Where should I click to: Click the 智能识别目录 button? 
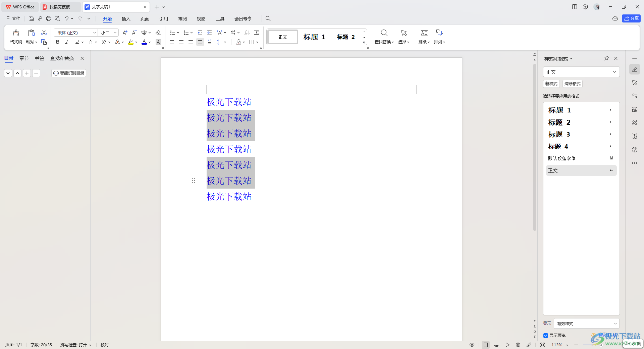pyautogui.click(x=69, y=73)
